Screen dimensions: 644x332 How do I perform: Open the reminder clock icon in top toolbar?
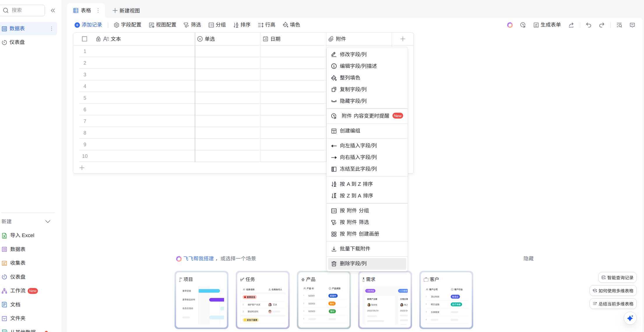tap(523, 25)
